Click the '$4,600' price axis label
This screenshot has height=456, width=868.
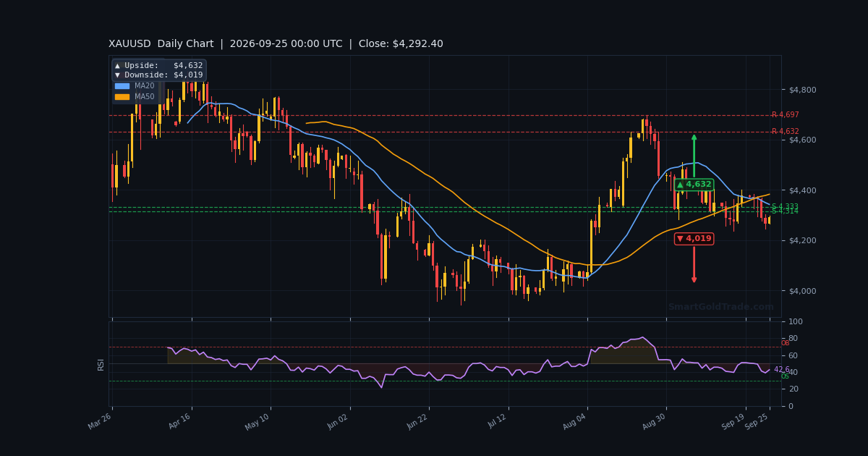[802, 140]
